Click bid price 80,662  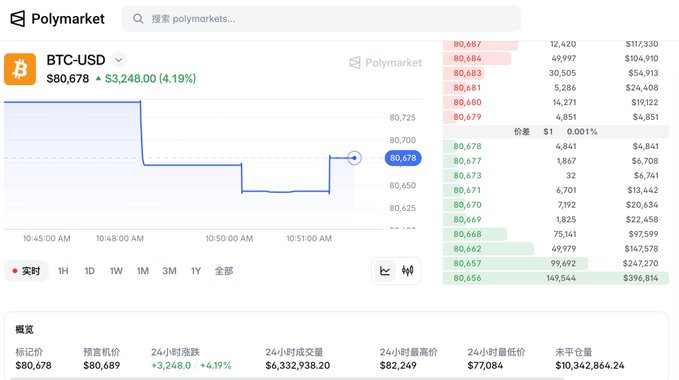click(x=467, y=249)
